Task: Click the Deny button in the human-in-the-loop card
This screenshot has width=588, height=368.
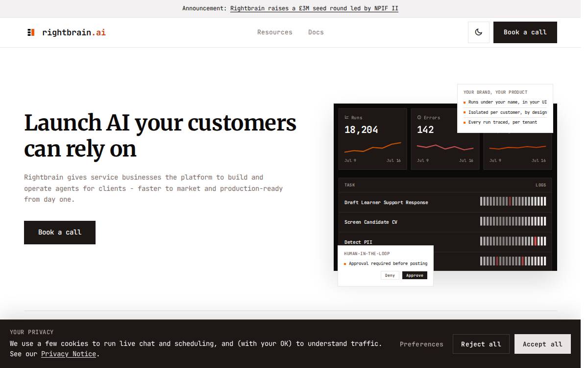Action: (390, 275)
